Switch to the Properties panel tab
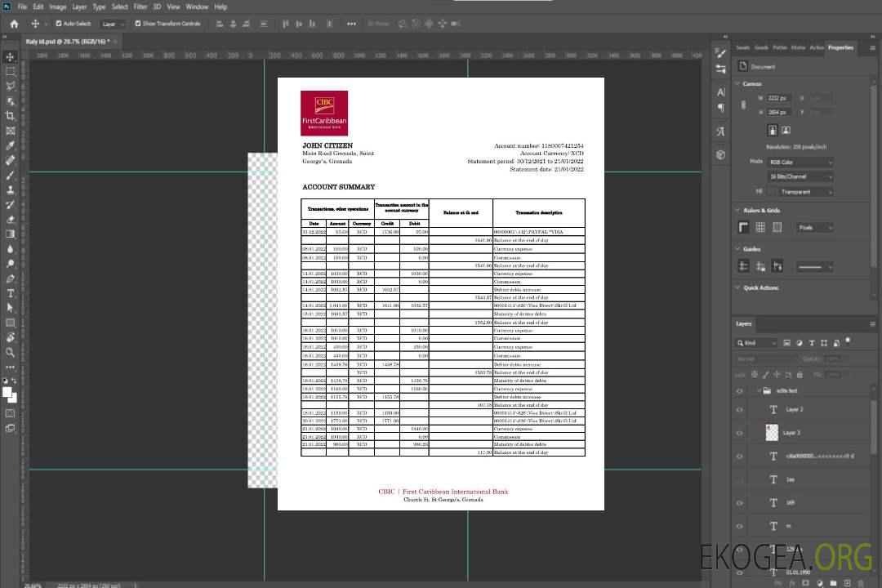Screen dimensions: 882x588 [x=840, y=48]
